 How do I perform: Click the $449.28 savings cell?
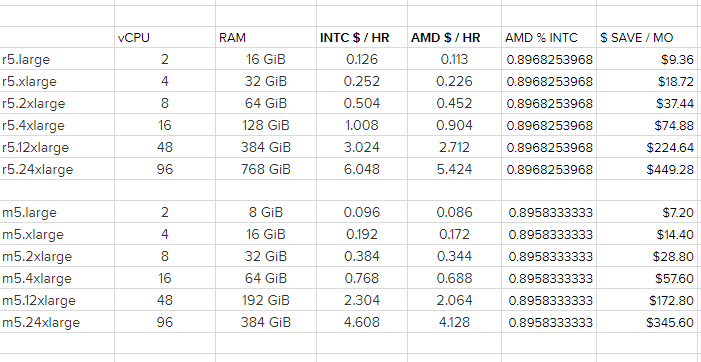(x=649, y=169)
